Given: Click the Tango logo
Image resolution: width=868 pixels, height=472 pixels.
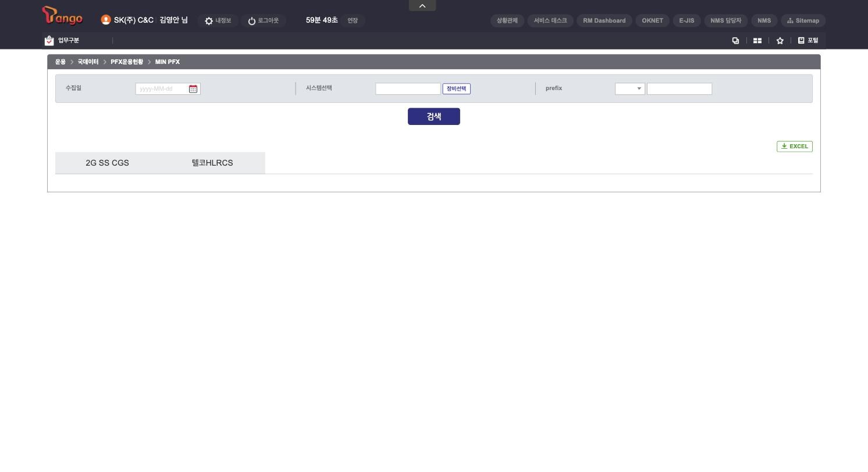Looking at the screenshot, I should point(63,16).
